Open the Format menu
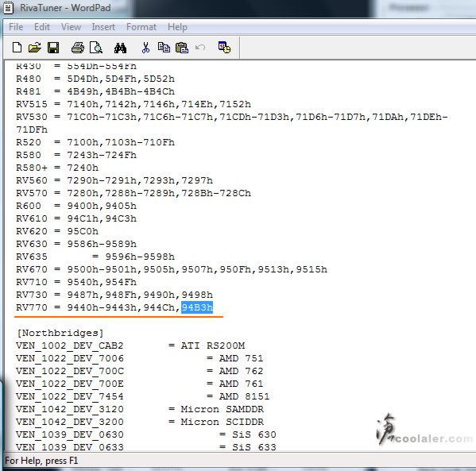 (x=141, y=27)
